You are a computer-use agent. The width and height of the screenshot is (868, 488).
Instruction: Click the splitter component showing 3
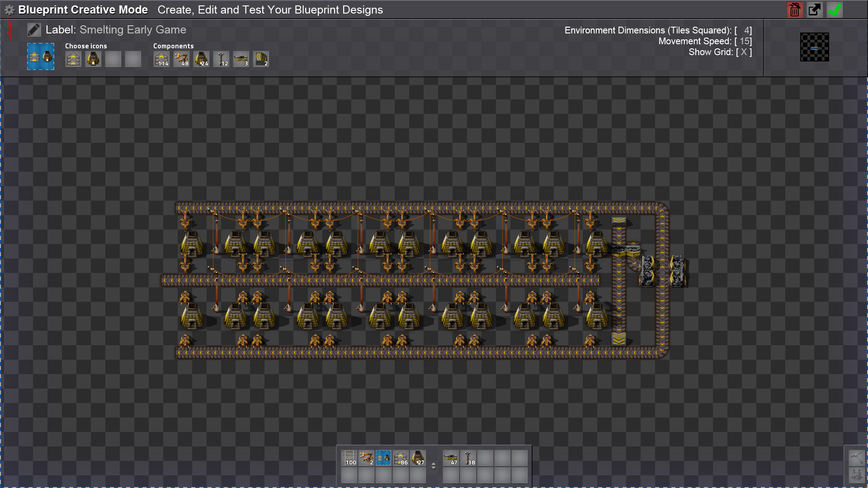pyautogui.click(x=241, y=59)
